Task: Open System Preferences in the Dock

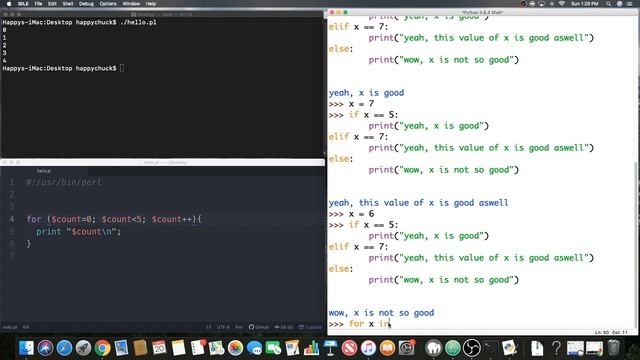Action: pos(407,348)
